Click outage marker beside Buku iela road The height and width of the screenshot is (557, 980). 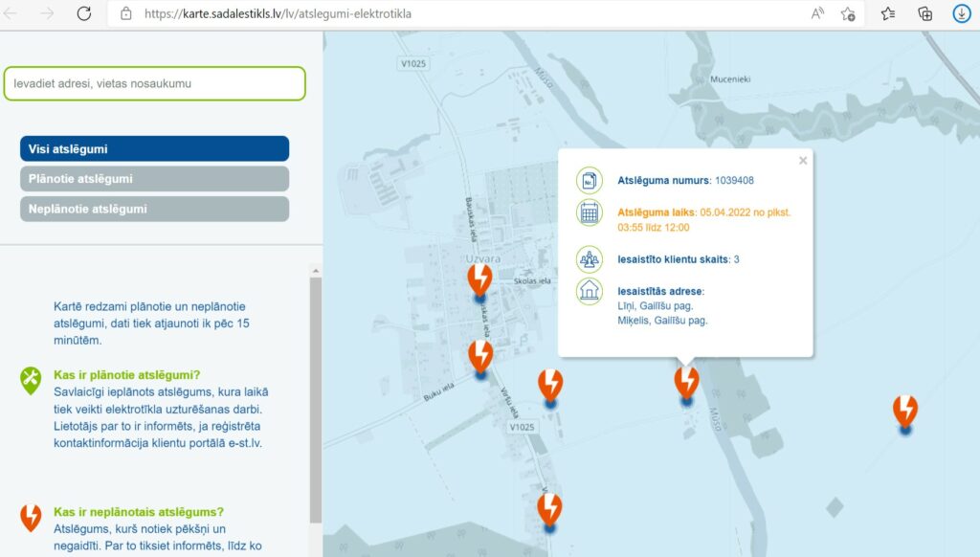click(x=480, y=356)
